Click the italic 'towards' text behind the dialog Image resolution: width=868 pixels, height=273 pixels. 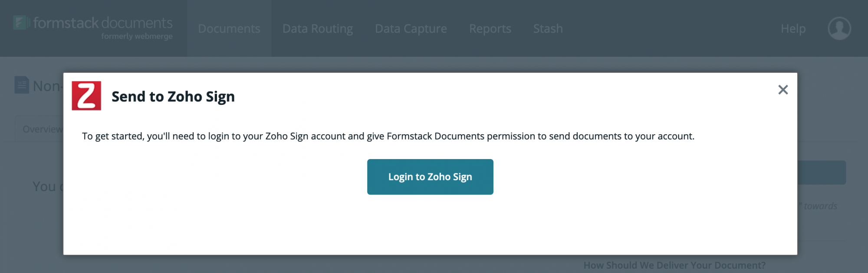pos(820,206)
